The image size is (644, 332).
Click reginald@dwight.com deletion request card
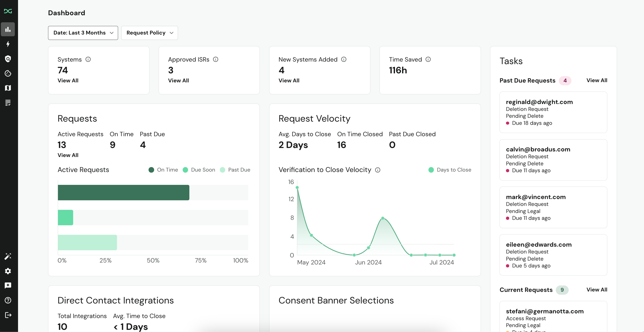pyautogui.click(x=553, y=112)
